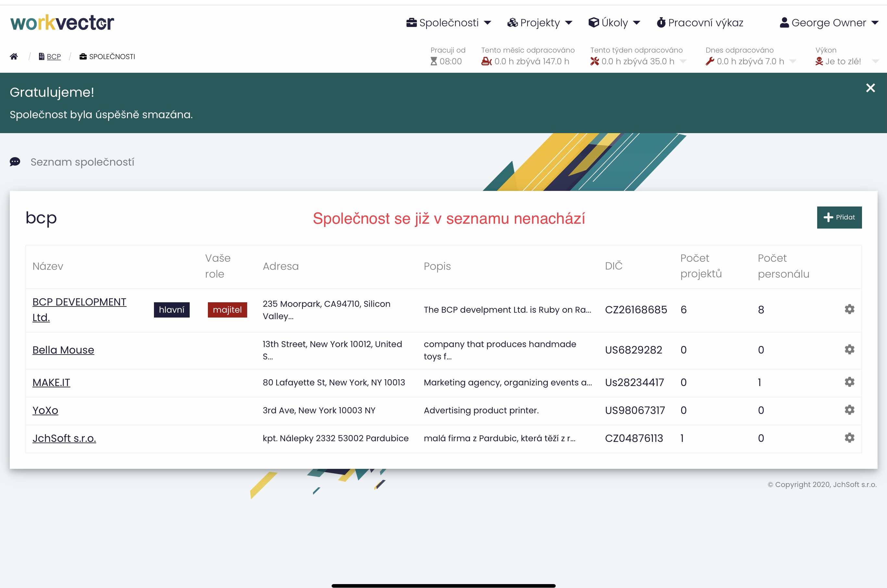Image resolution: width=887 pixels, height=588 pixels.
Task: Click the home icon in breadcrumb
Action: [x=14, y=56]
